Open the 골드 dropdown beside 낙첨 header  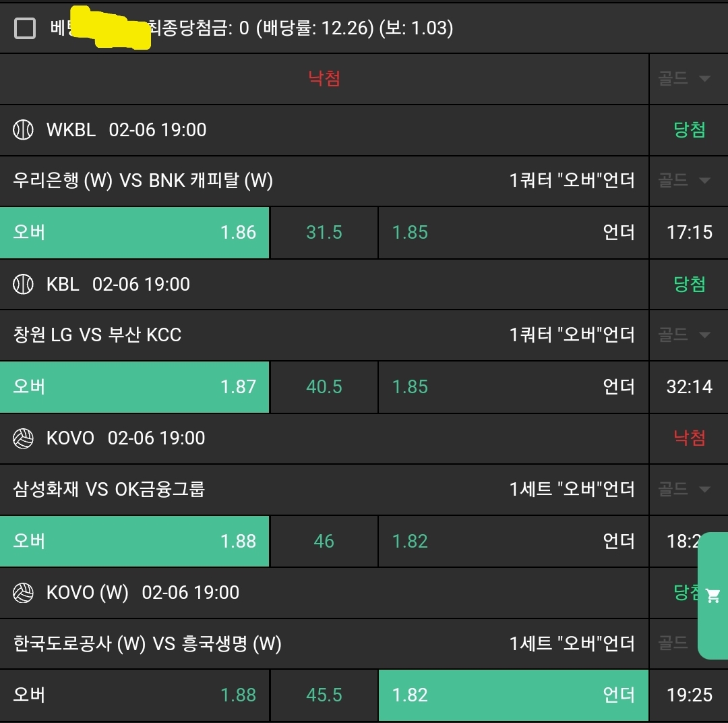click(x=685, y=79)
